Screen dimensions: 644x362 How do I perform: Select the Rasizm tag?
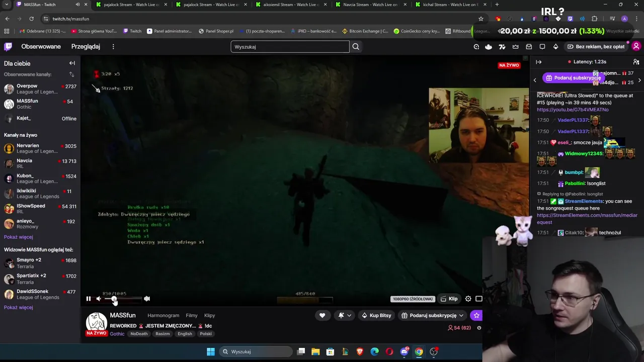[x=163, y=334]
